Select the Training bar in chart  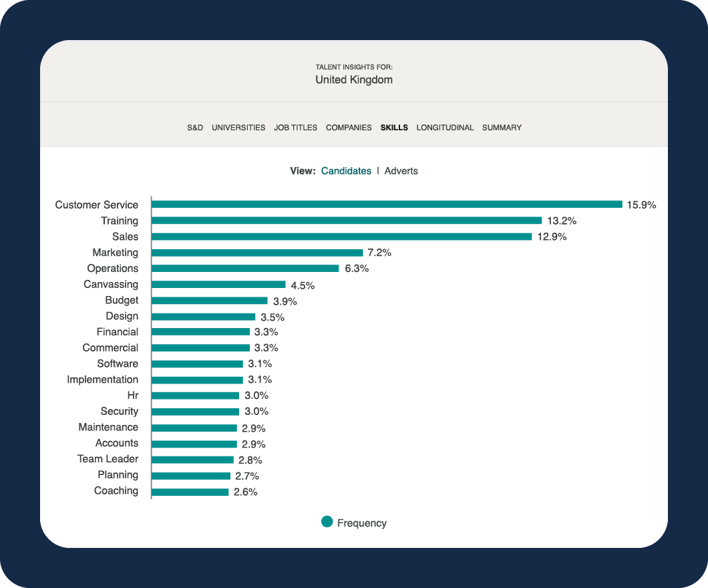coord(347,220)
